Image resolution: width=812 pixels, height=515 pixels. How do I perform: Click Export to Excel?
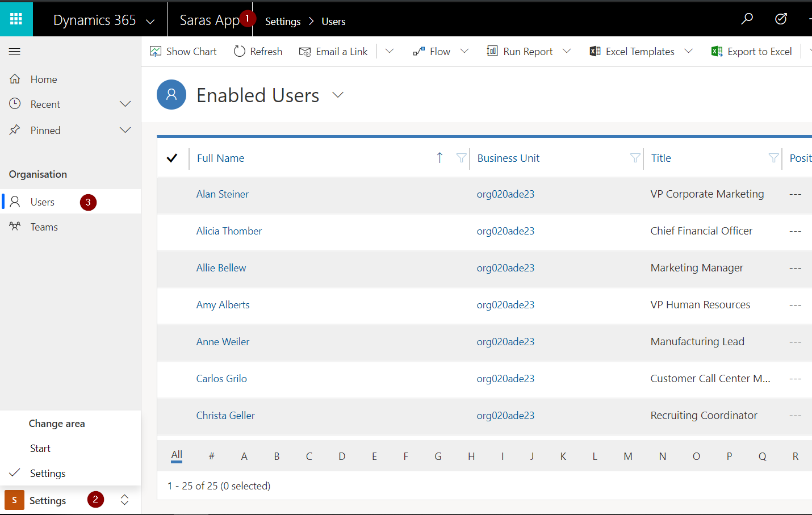click(752, 52)
